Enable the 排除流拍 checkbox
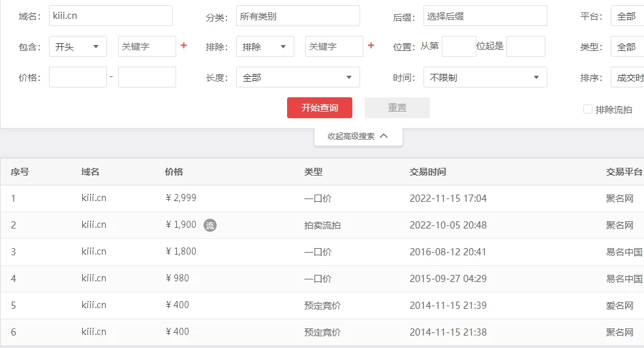The height and width of the screenshot is (348, 644). 588,110
